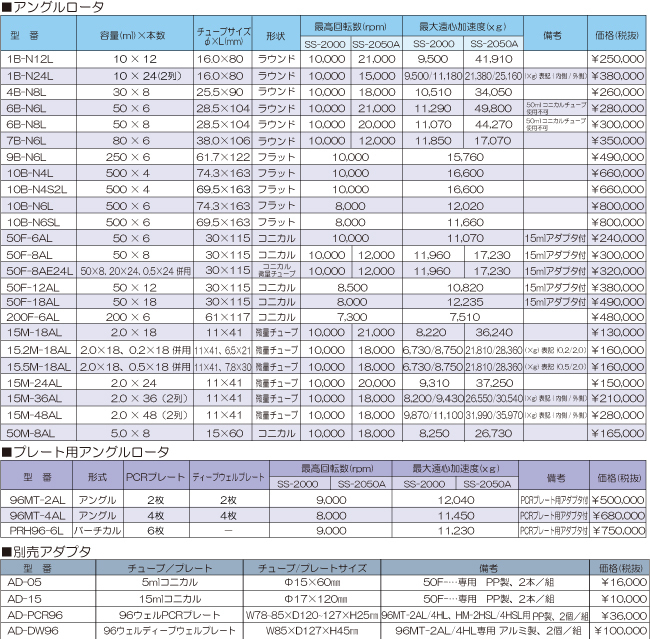The height and width of the screenshot is (639, 650).
Task: Select 形状 header in first table
Action: click(276, 36)
